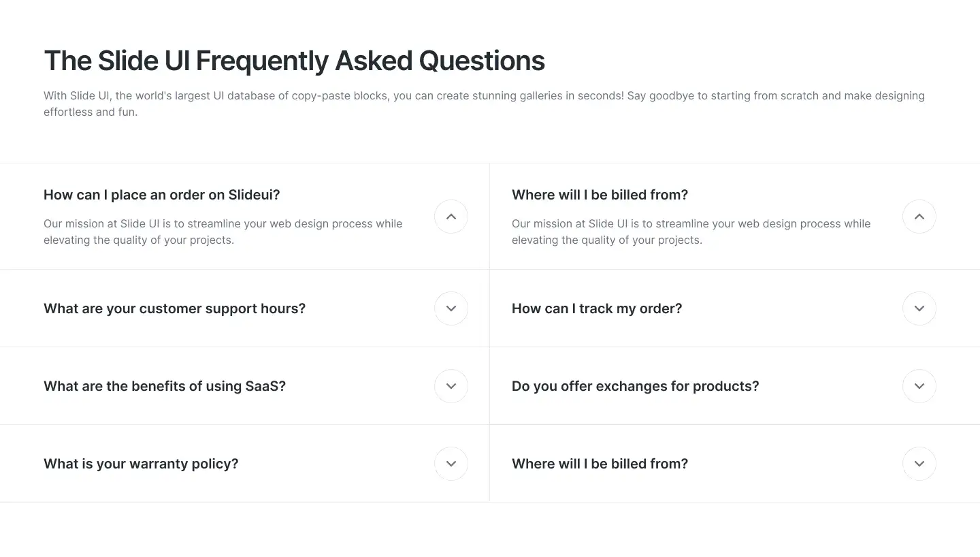Click the 'What is your warranty policy?' question title
The height and width of the screenshot is (557, 980).
[141, 464]
